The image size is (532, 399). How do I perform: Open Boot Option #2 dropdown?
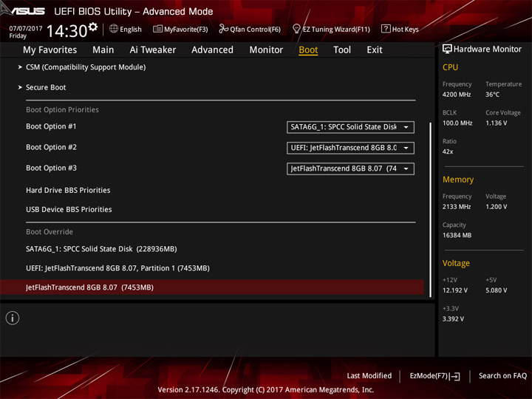coord(350,148)
